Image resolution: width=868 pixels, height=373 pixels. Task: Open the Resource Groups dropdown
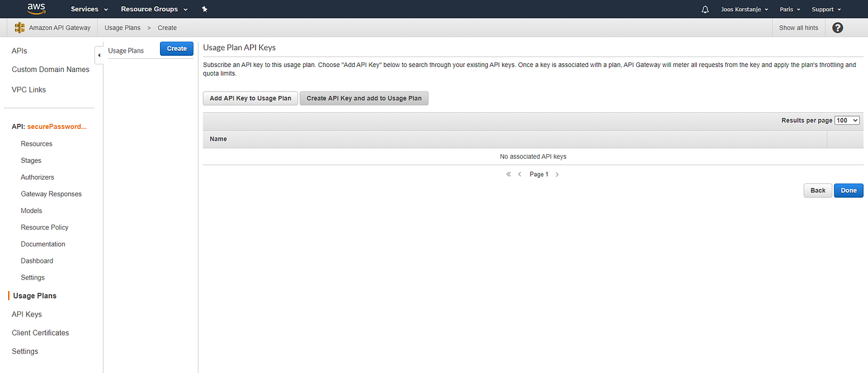tap(154, 9)
